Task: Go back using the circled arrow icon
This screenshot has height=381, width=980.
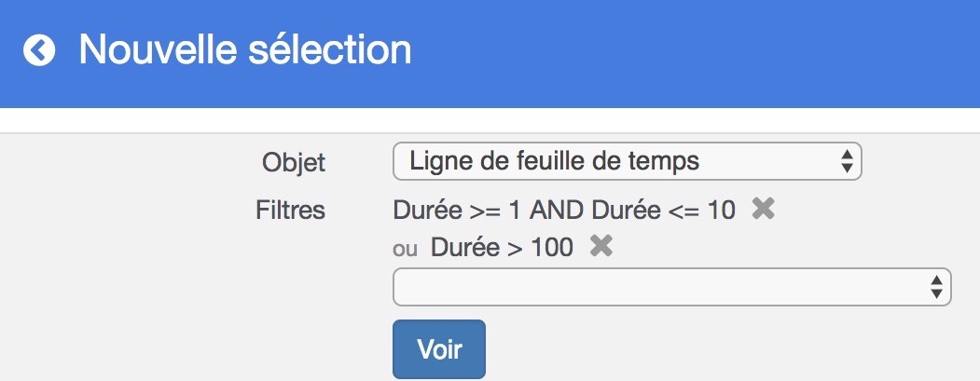Action: [40, 50]
